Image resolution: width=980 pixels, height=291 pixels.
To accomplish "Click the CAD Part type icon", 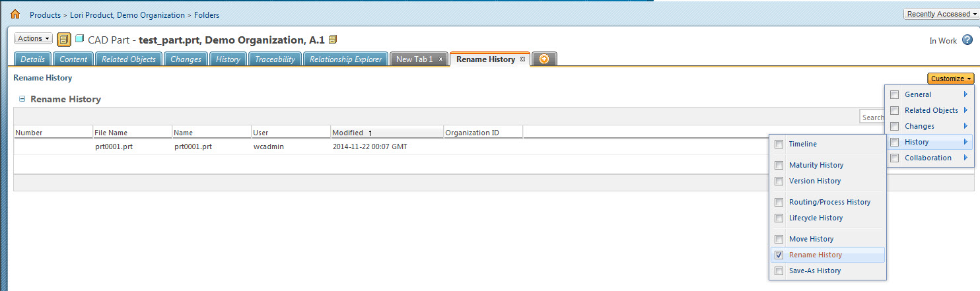I will click(x=80, y=39).
